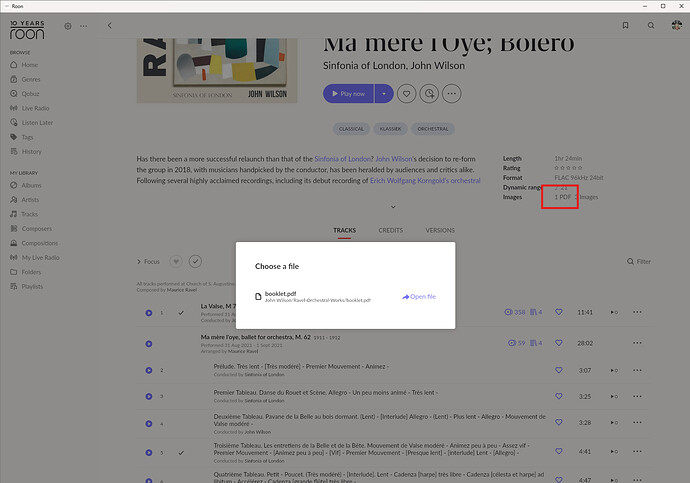The width and height of the screenshot is (690, 483).
Task: Expand the Focus options
Action: coord(148,262)
